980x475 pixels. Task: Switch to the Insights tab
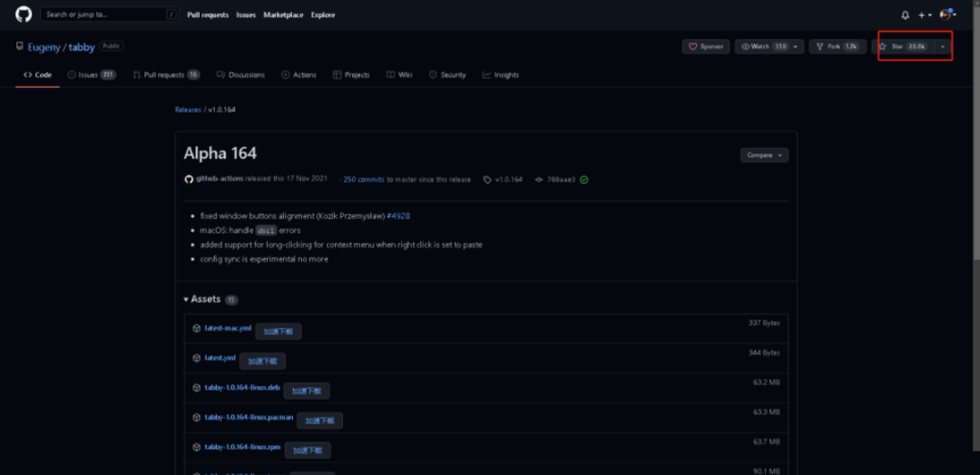click(x=501, y=75)
